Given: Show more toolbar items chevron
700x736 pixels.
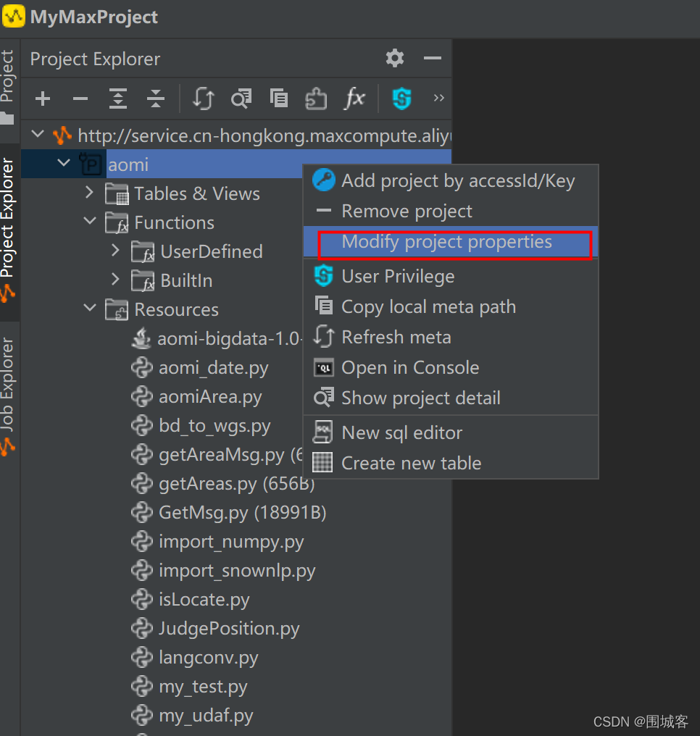Looking at the screenshot, I should (x=438, y=98).
